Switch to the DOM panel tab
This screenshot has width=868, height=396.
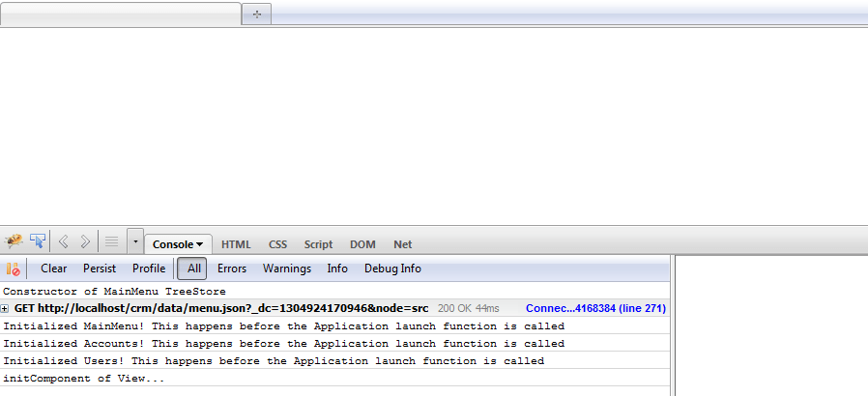(362, 244)
